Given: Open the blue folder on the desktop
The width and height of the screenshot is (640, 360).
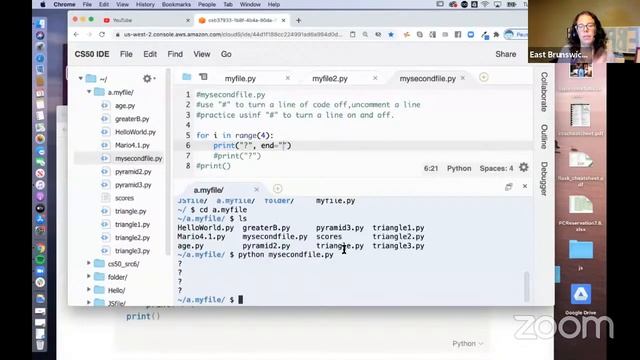Looking at the screenshot, I should [581, 250].
